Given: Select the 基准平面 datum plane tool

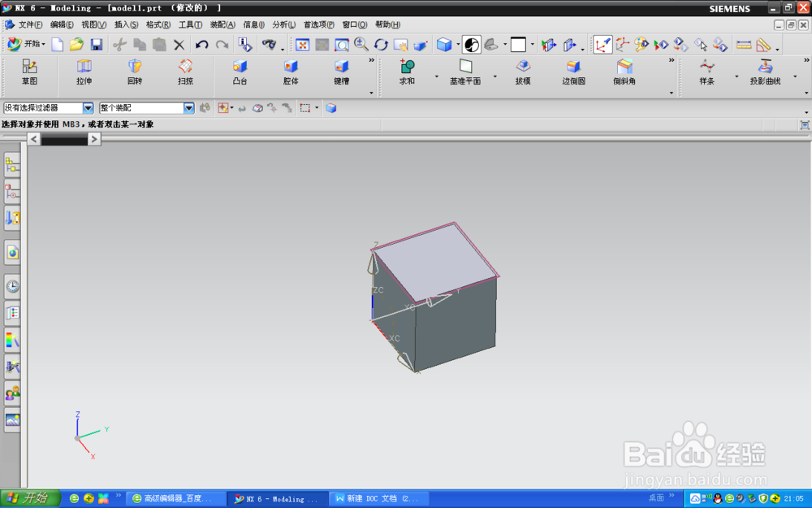Looking at the screenshot, I should coord(465,72).
